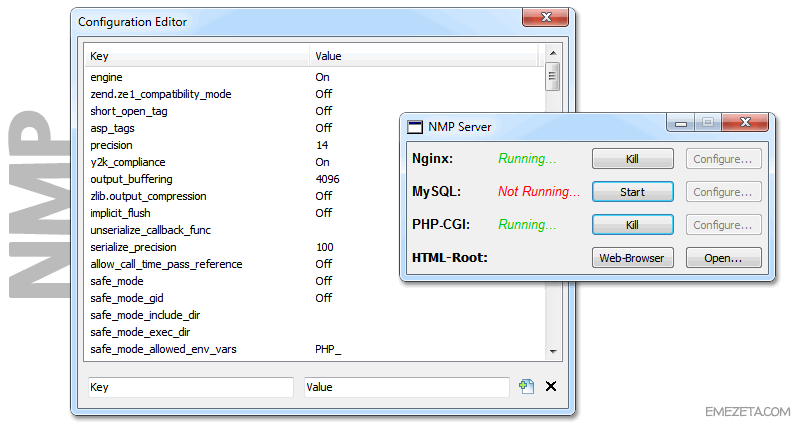Select the safe_mode key
The height and width of the screenshot is (425, 800).
click(116, 281)
